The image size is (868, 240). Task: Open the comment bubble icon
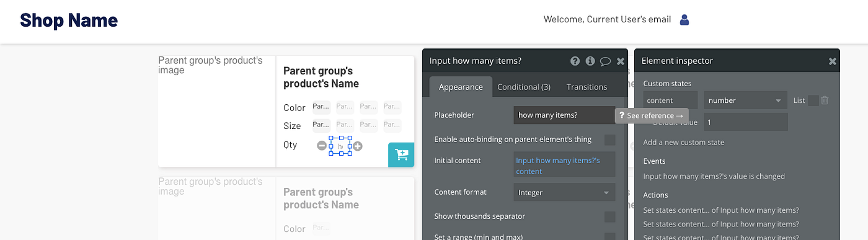point(606,61)
